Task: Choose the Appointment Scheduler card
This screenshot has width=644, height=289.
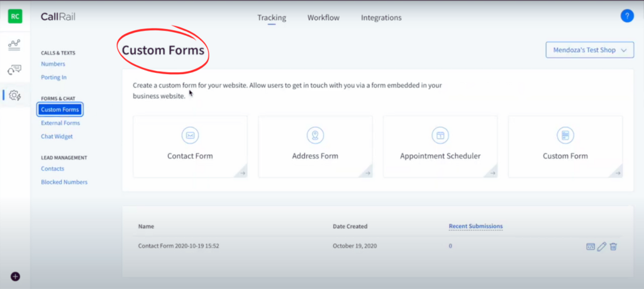Action: 440,146
